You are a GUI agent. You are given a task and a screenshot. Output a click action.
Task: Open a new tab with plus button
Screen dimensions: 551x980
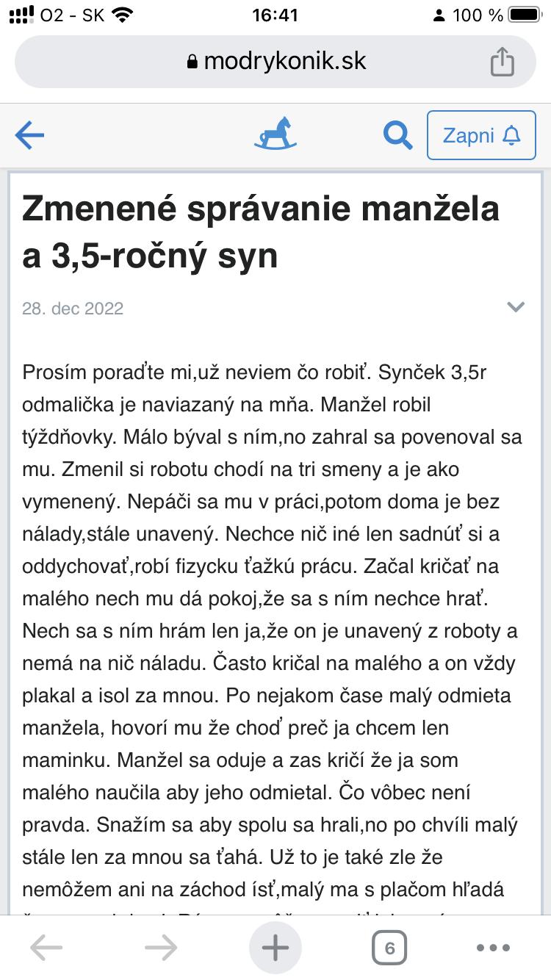275,948
